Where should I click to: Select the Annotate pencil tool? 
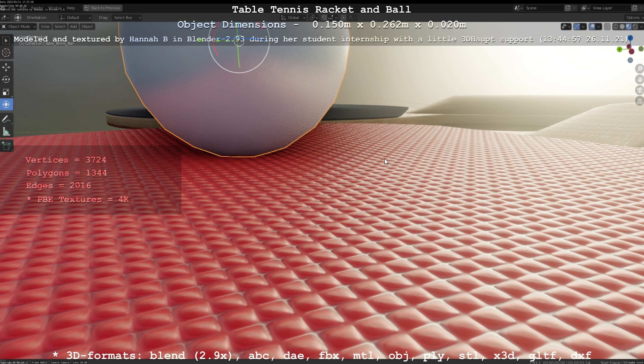[6, 119]
